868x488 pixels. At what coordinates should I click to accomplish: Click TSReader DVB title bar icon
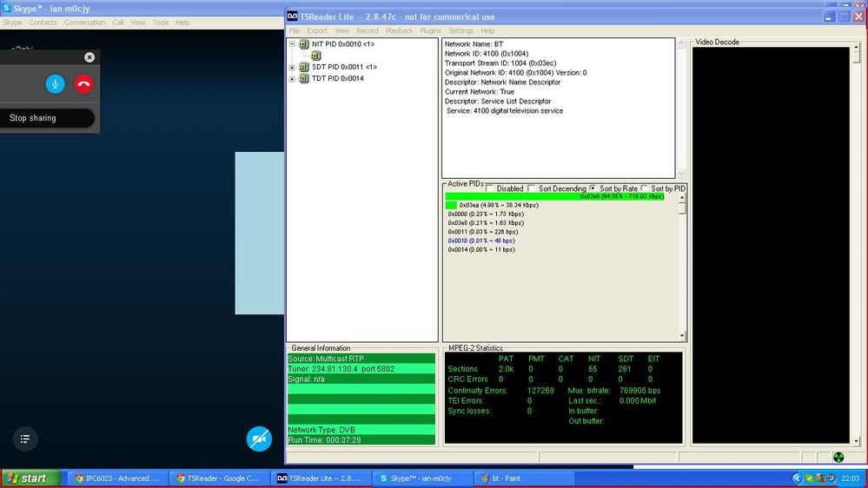(x=292, y=16)
